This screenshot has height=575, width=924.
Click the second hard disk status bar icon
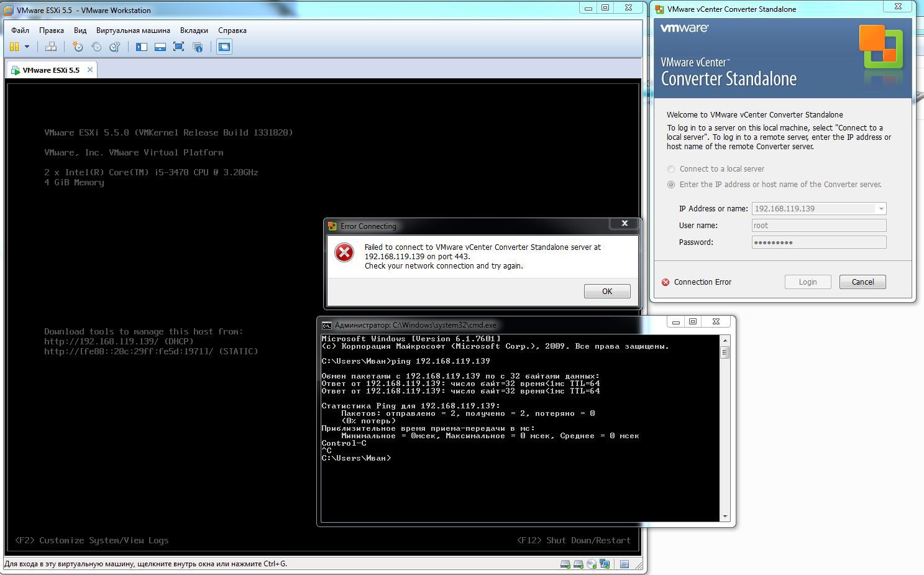[578, 564]
